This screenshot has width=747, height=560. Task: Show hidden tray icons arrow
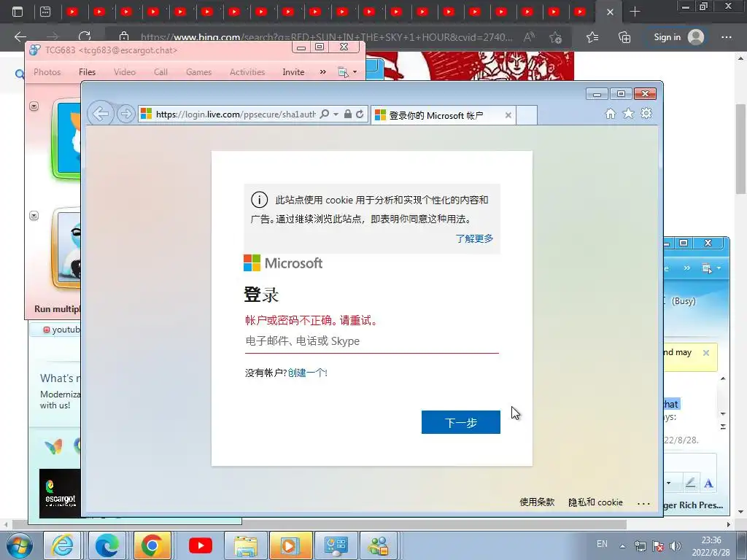(x=622, y=545)
